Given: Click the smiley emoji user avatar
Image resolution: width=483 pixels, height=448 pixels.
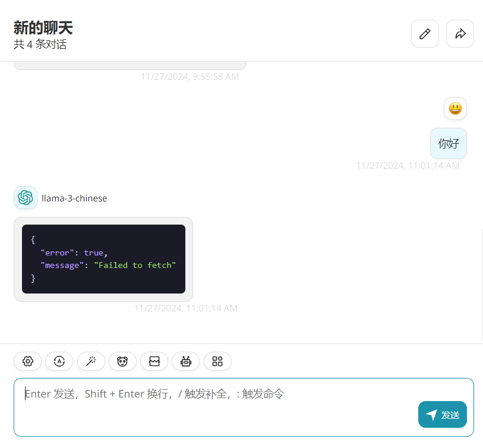Looking at the screenshot, I should [455, 109].
